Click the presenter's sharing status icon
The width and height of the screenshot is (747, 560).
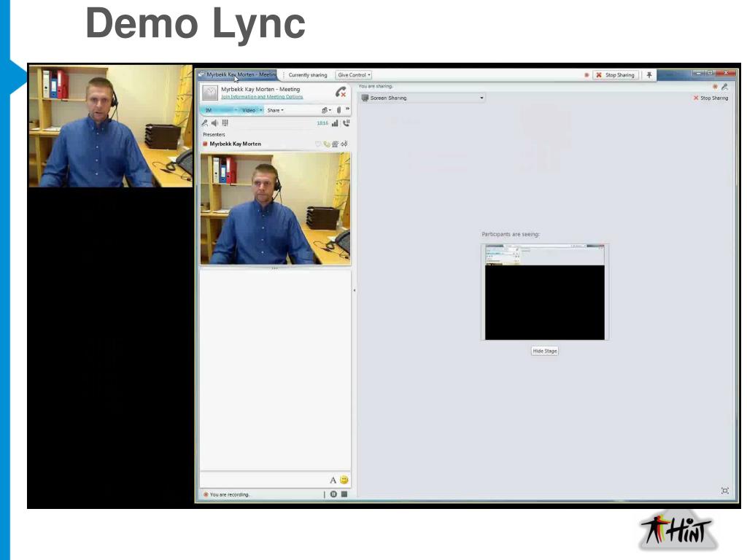tap(344, 144)
